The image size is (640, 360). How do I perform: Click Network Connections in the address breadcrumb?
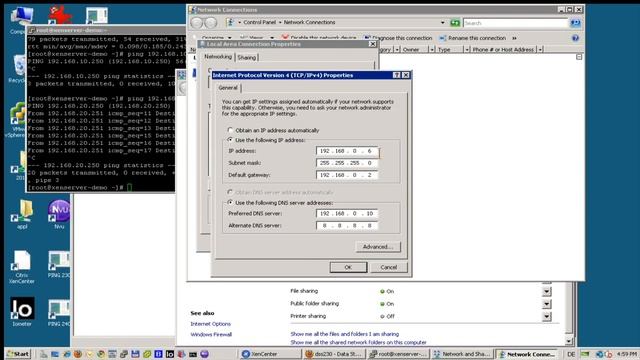(309, 22)
